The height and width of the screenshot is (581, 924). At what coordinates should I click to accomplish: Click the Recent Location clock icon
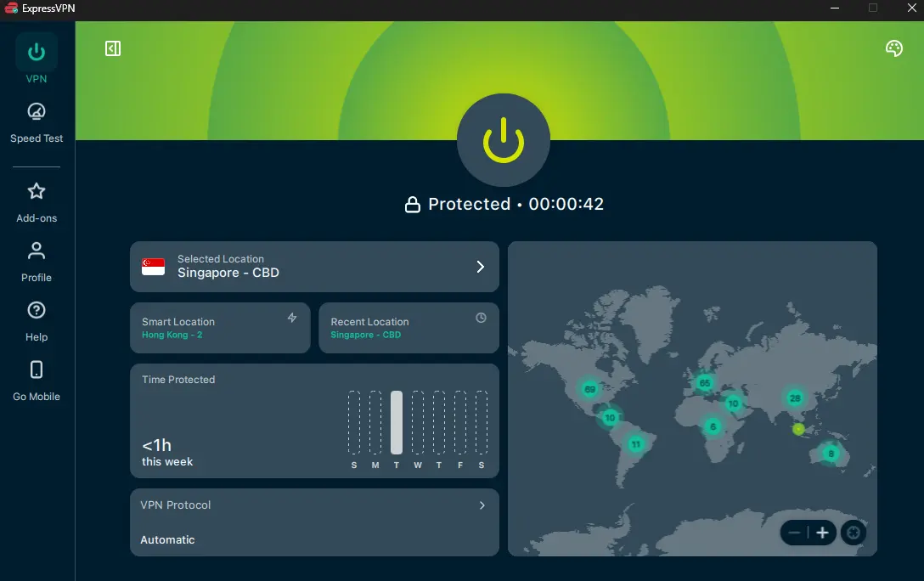481,318
